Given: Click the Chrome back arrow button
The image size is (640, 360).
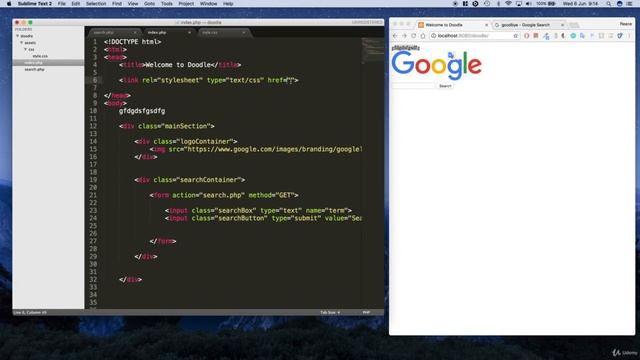Looking at the screenshot, I should [x=395, y=36].
